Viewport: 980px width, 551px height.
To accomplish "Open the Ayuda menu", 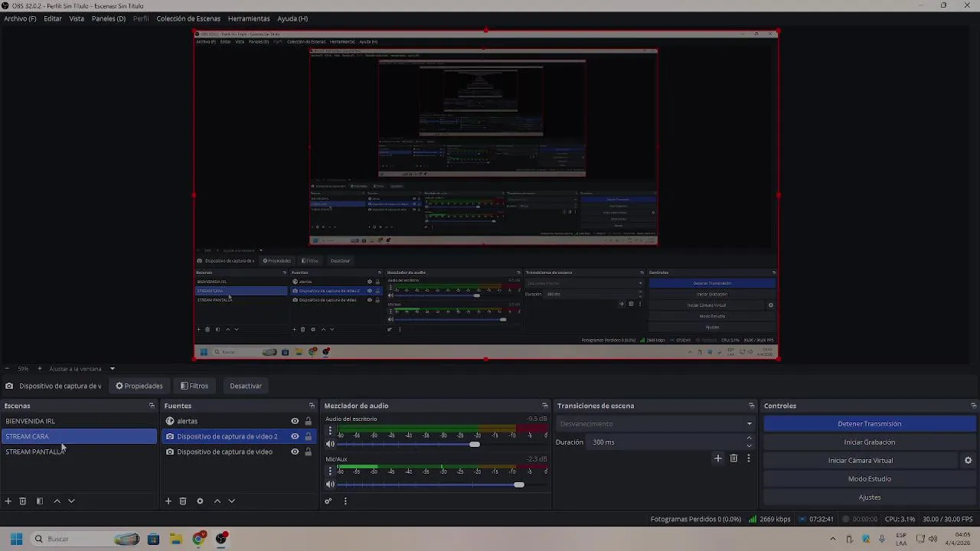I will (x=292, y=18).
